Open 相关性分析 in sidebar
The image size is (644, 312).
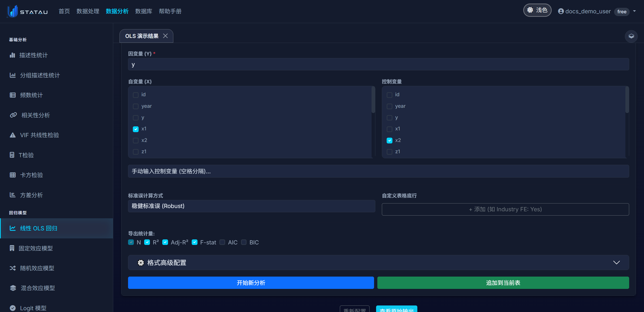(56, 115)
